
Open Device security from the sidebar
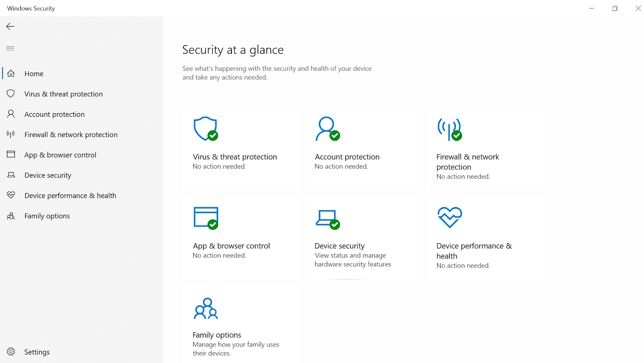48,175
